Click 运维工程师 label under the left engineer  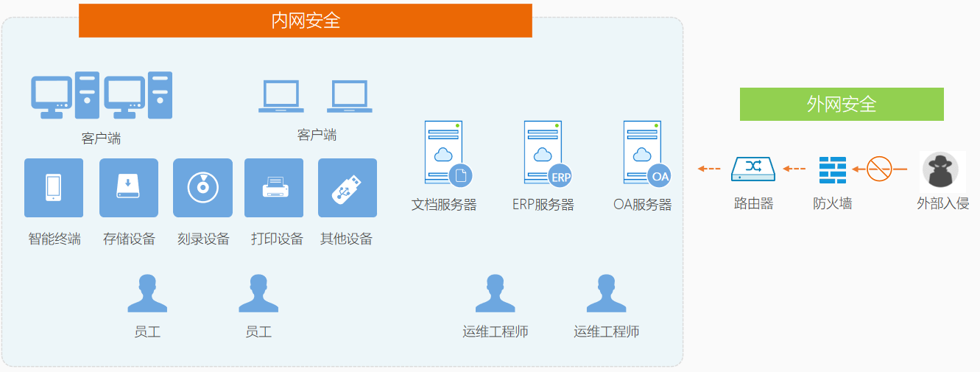tap(496, 331)
